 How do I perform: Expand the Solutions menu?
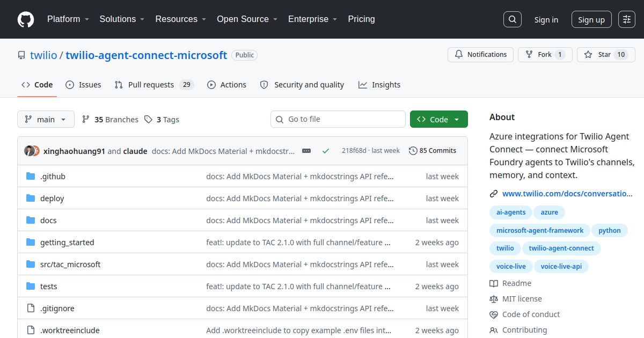coord(122,19)
